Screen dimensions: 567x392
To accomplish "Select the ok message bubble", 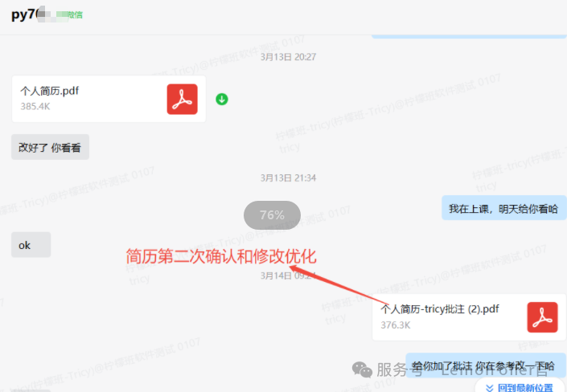I will (x=31, y=244).
